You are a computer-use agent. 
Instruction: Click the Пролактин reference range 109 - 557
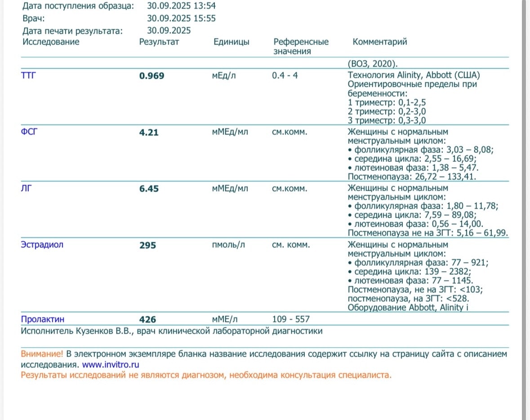(x=291, y=319)
